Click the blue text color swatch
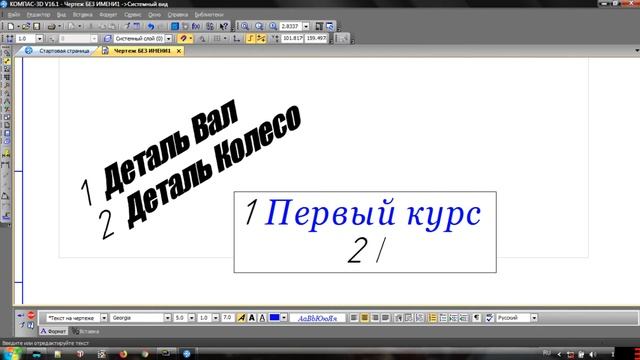The image size is (640, 360). 274,317
